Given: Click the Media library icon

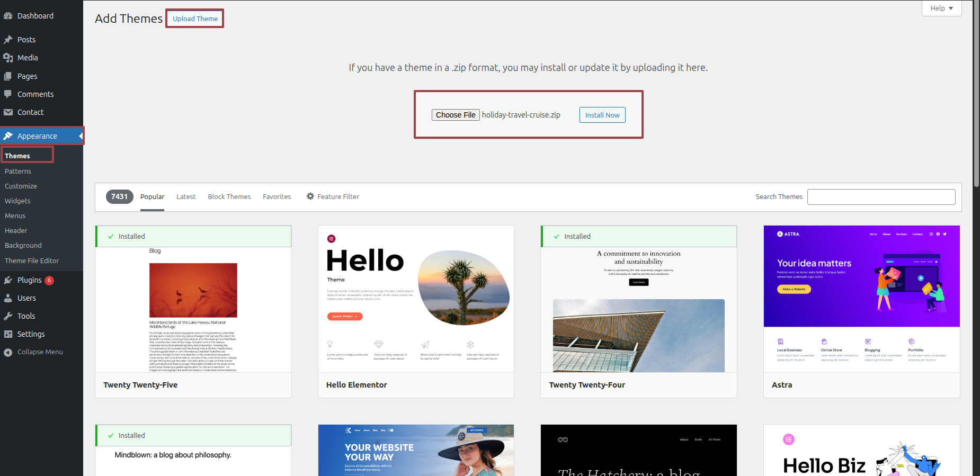Looking at the screenshot, I should [x=8, y=58].
